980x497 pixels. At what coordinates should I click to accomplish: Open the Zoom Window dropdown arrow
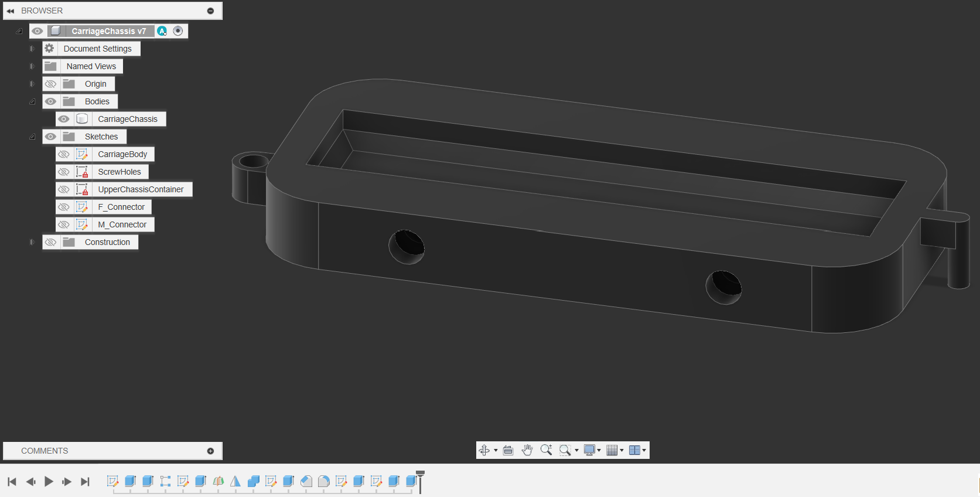tap(576, 450)
